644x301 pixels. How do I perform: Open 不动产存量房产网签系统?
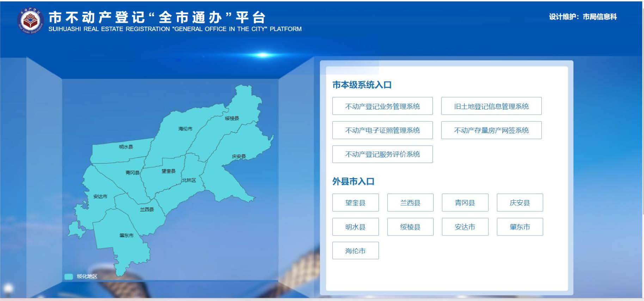(x=491, y=130)
